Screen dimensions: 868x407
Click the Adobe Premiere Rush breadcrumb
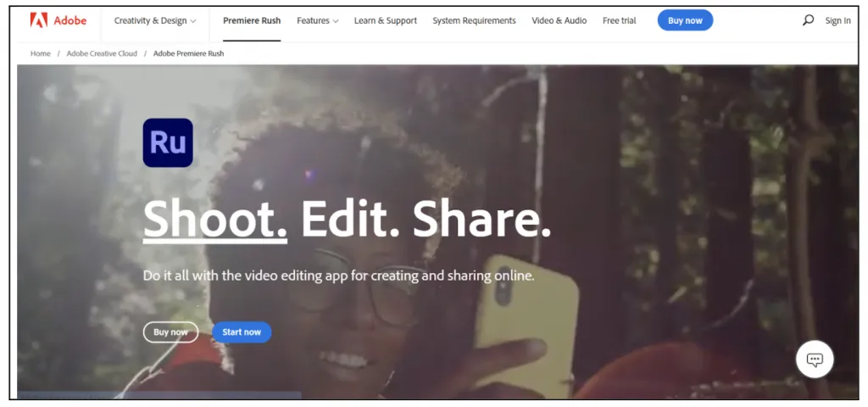(x=188, y=53)
